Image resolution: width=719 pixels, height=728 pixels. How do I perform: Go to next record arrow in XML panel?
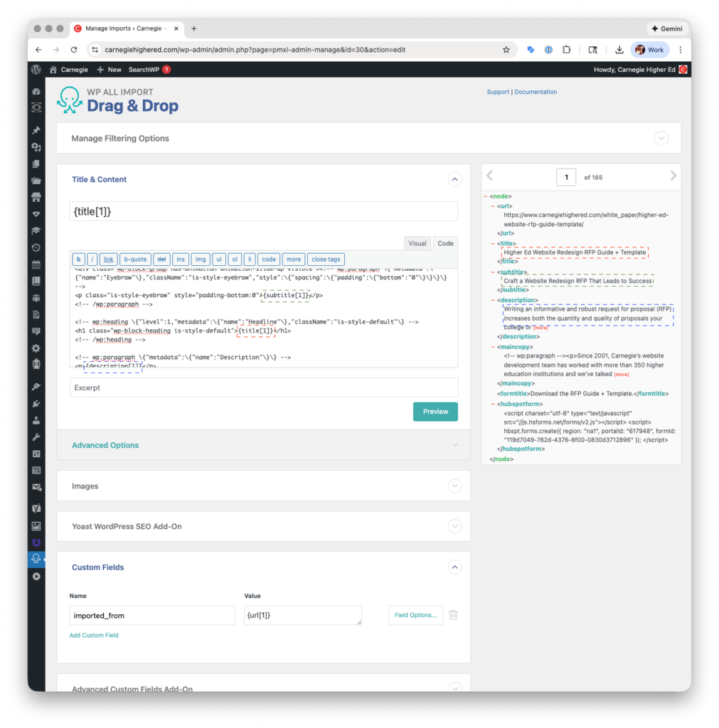[x=673, y=176]
